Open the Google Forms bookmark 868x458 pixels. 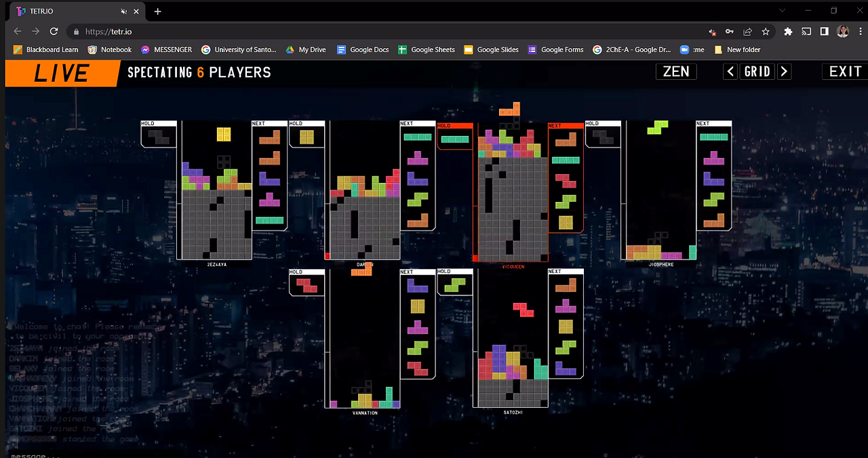555,49
